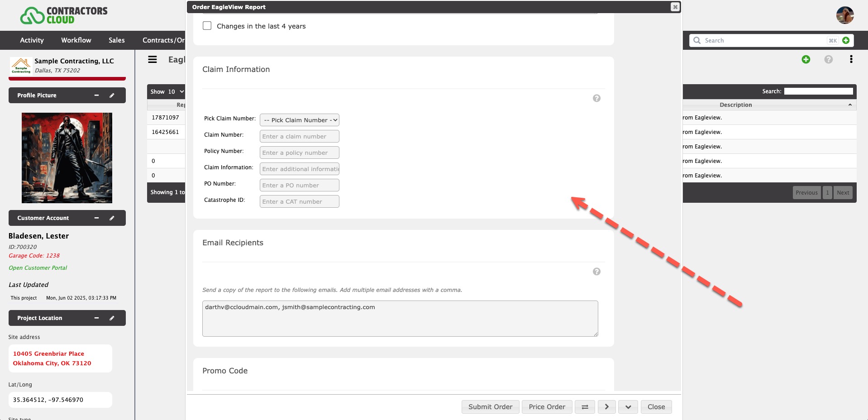
Task: Open the Contracts/Orders menu
Action: (x=163, y=40)
